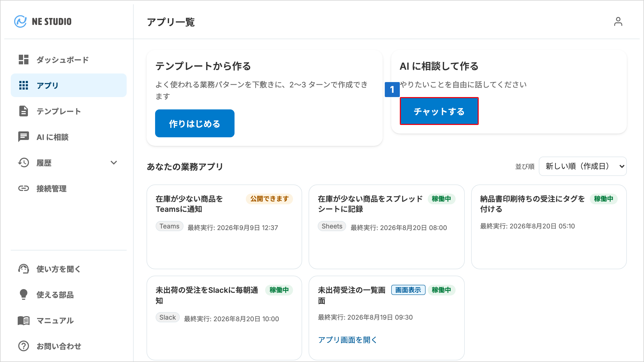Click the 作りはじめる button
This screenshot has width=644, height=362.
[x=195, y=123]
